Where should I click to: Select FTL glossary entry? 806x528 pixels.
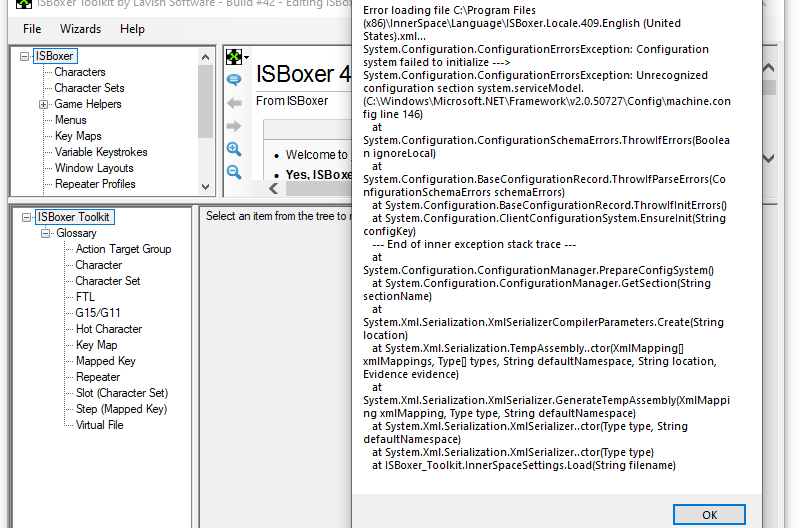(85, 297)
